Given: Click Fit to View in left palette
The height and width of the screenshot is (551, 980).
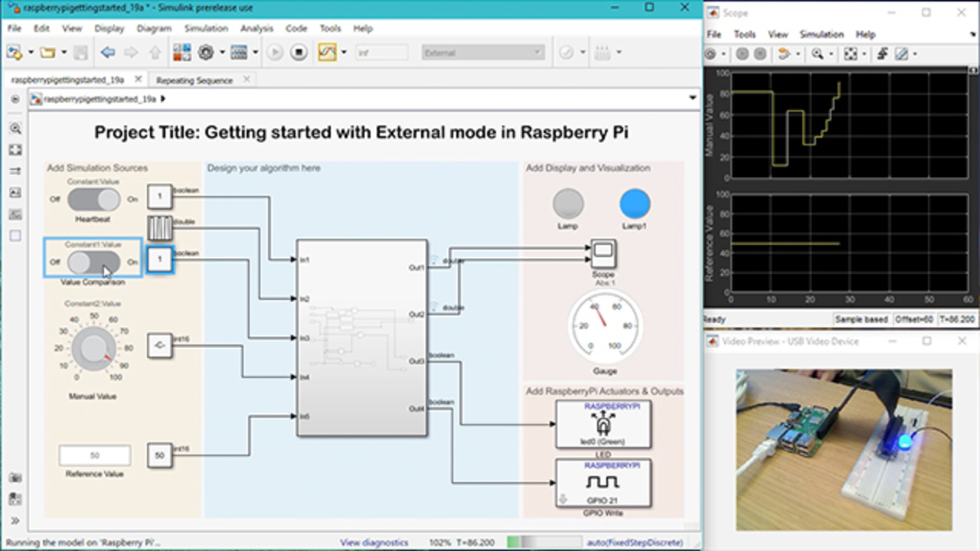Looking at the screenshot, I should [x=15, y=150].
